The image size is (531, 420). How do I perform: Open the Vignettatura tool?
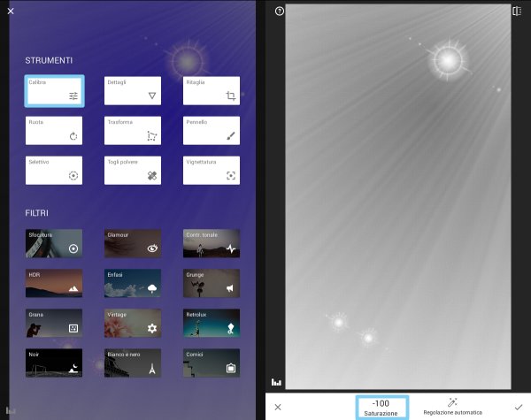click(x=212, y=170)
